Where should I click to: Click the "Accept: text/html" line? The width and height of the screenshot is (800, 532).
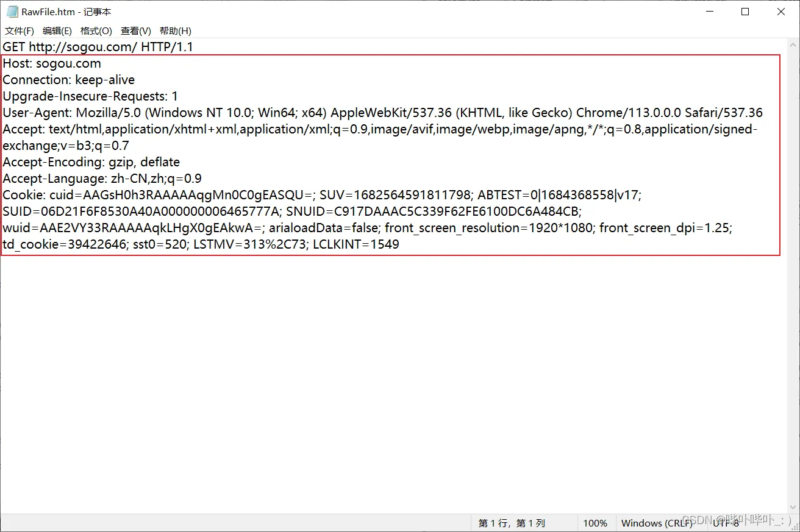[380, 129]
